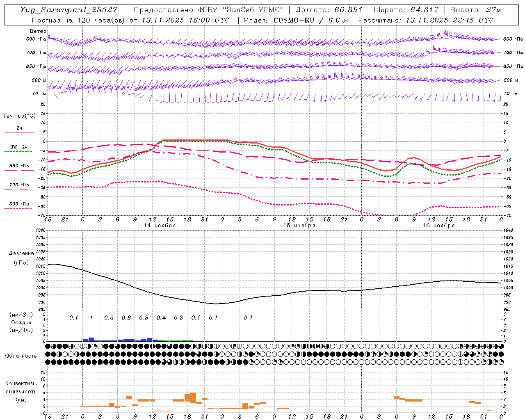The height and width of the screenshot is (420, 525).
Task: Click the Осадки precipitation label
Action: pyautogui.click(x=21, y=322)
